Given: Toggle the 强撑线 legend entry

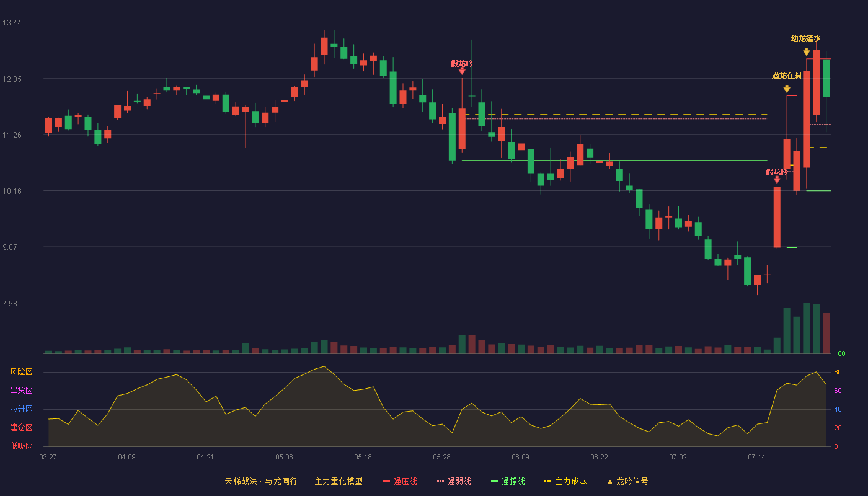Looking at the screenshot, I should click(x=508, y=481).
